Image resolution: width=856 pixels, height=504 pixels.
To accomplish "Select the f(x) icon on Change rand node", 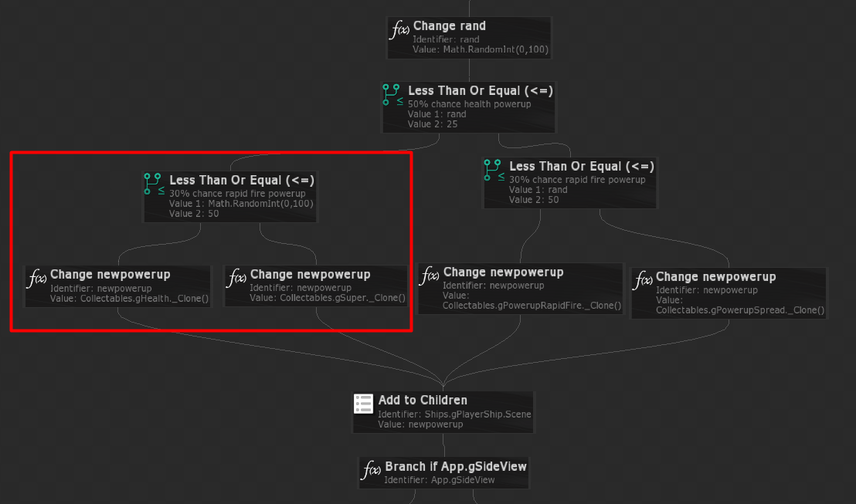I will (x=399, y=29).
